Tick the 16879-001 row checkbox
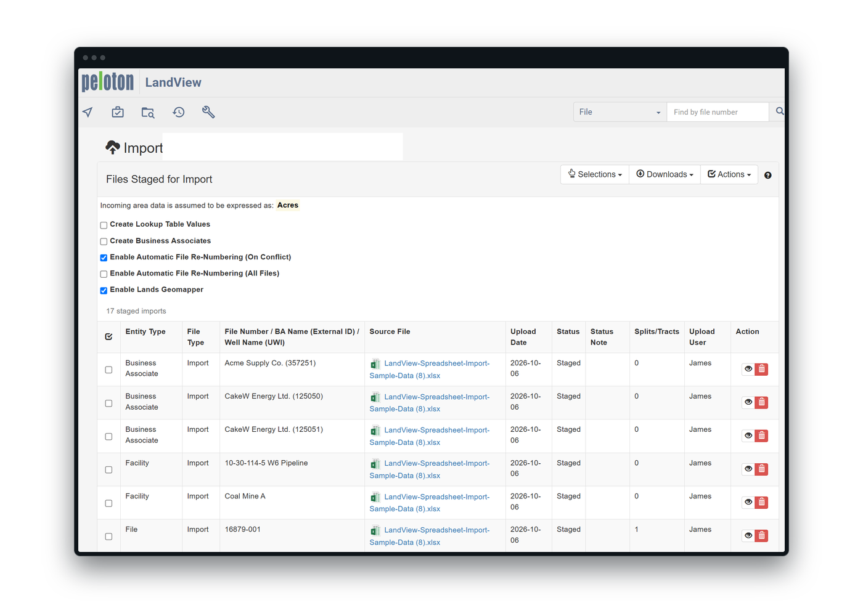This screenshot has height=616, width=863. [x=108, y=537]
